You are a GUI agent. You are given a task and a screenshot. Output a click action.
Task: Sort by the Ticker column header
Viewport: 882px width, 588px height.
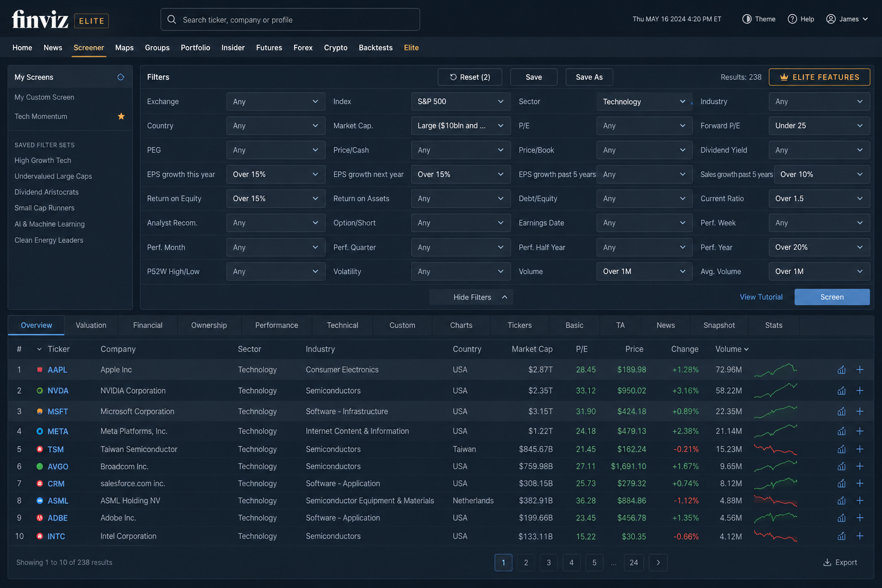[58, 349]
